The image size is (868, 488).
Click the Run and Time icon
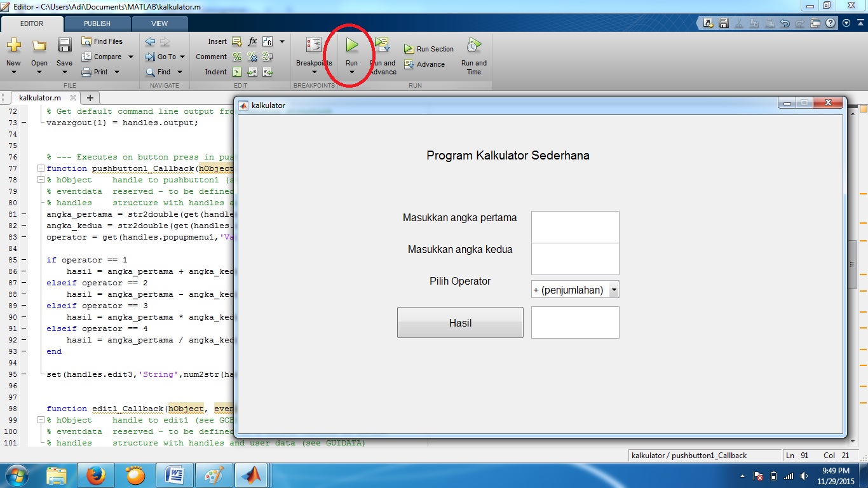point(473,45)
